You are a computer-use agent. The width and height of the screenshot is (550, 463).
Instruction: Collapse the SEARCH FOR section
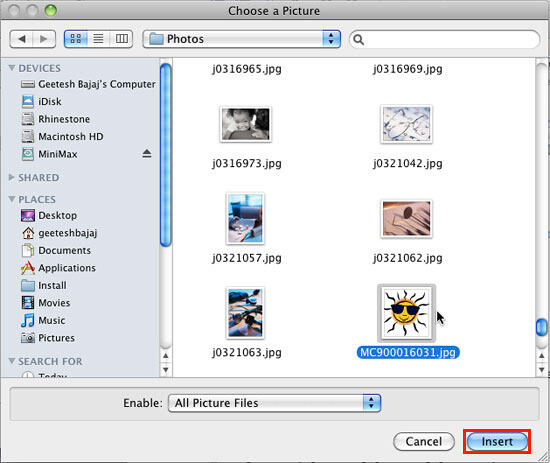tap(12, 361)
